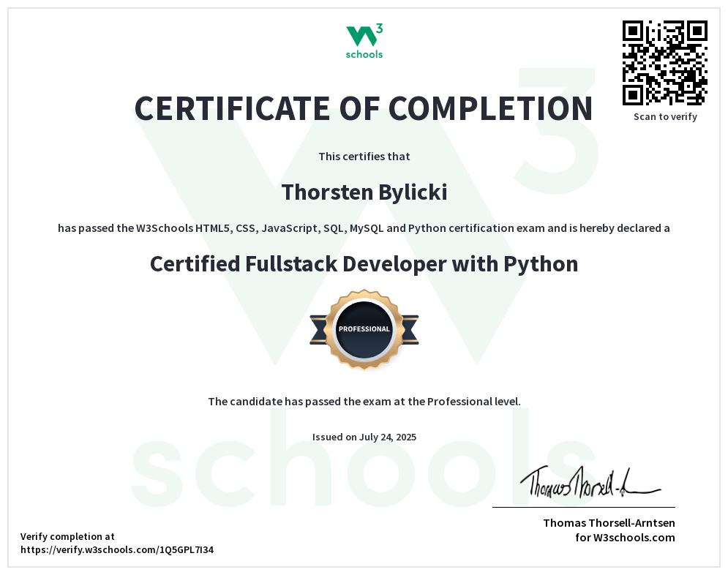The height and width of the screenshot is (575, 728).
Task: Click the "Scan to verify" caption
Action: coord(665,116)
